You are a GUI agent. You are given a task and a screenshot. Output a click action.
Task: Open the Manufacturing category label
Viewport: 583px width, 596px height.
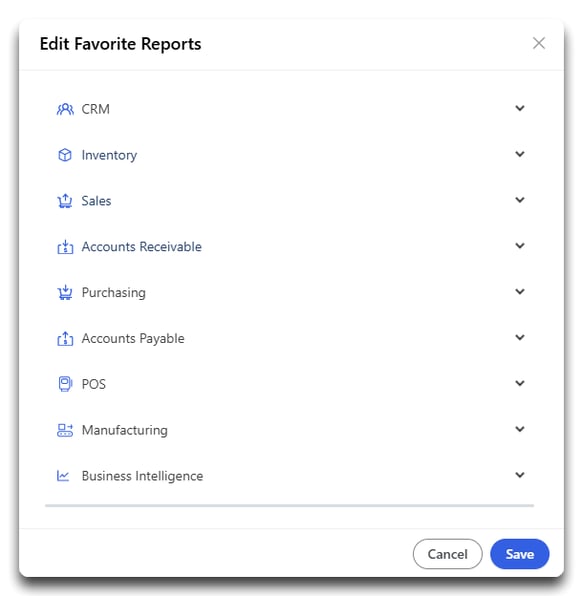[125, 430]
